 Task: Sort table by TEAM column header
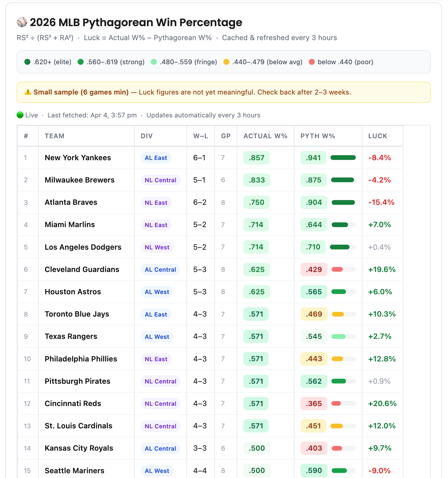point(54,136)
